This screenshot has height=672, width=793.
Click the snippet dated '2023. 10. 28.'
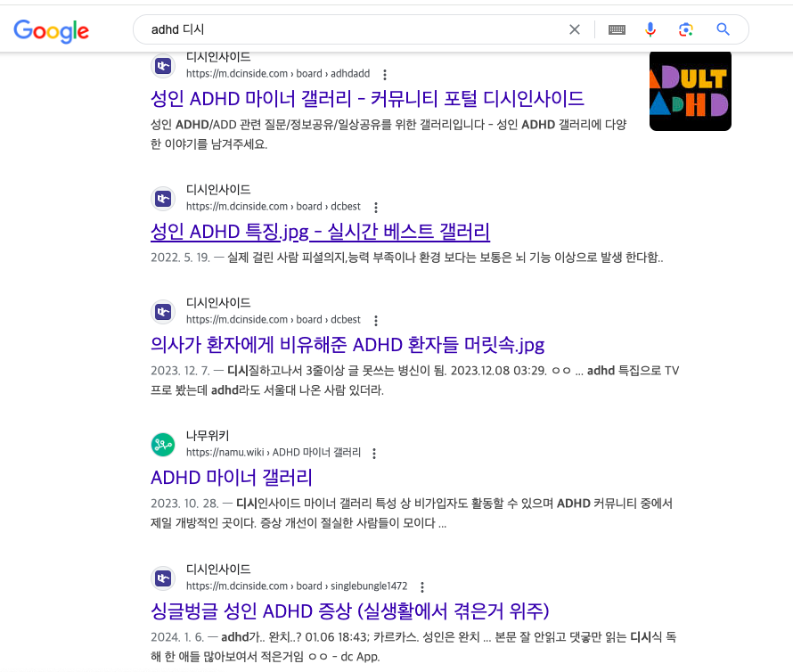coord(412,513)
